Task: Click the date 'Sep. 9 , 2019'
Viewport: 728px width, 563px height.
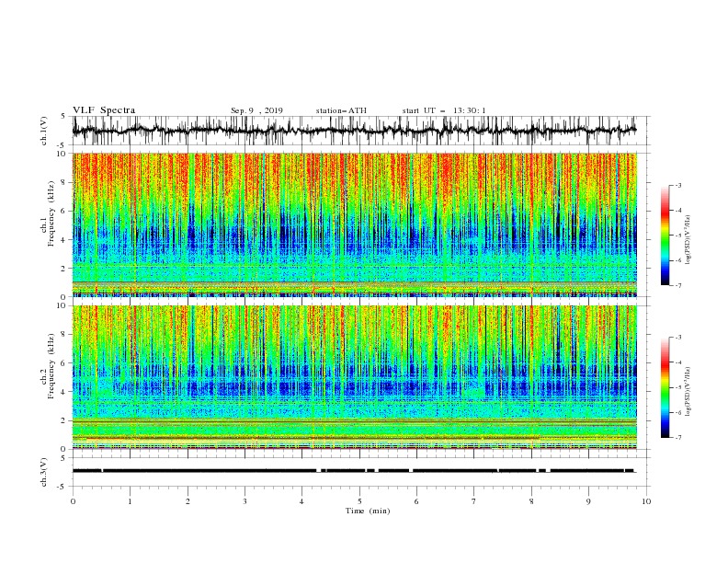Action: [256, 110]
